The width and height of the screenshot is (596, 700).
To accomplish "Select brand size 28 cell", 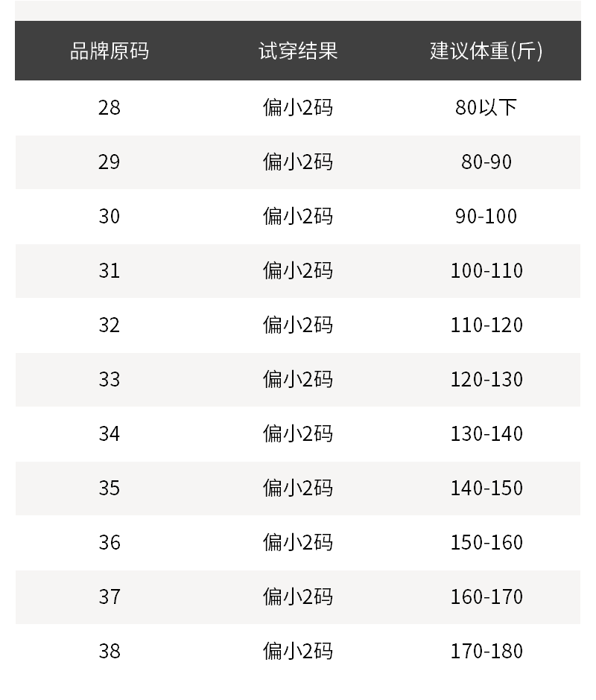I will point(110,108).
